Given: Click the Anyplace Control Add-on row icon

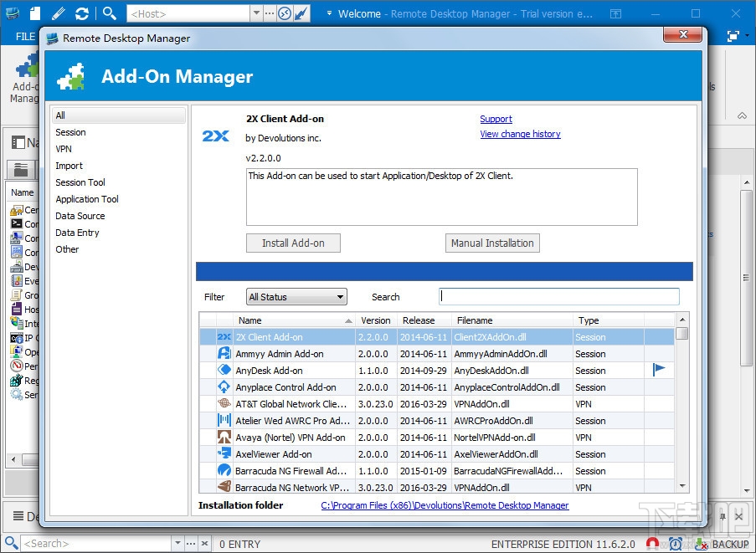Looking at the screenshot, I should (222, 387).
